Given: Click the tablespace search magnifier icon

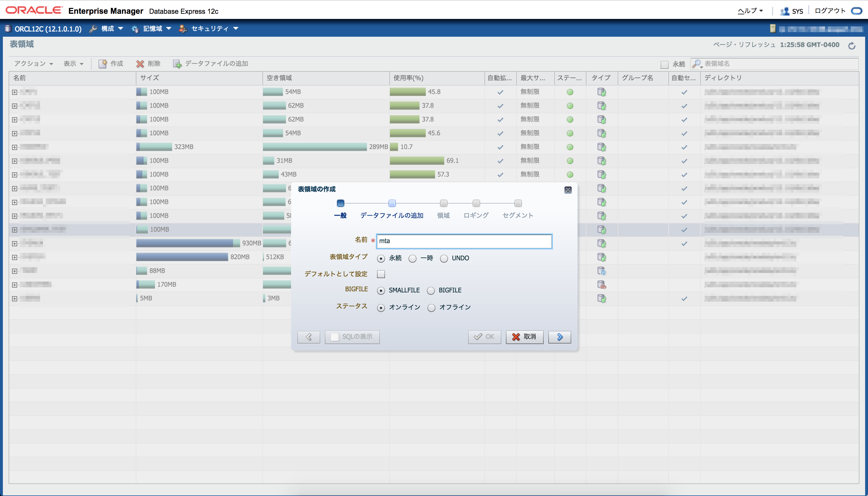Looking at the screenshot, I should pos(697,64).
